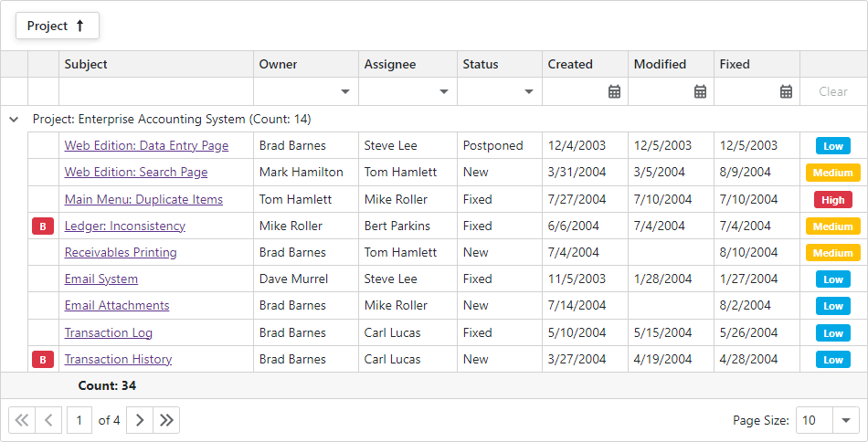868x442 pixels.
Task: Click the Project grouping button
Action: point(57,26)
